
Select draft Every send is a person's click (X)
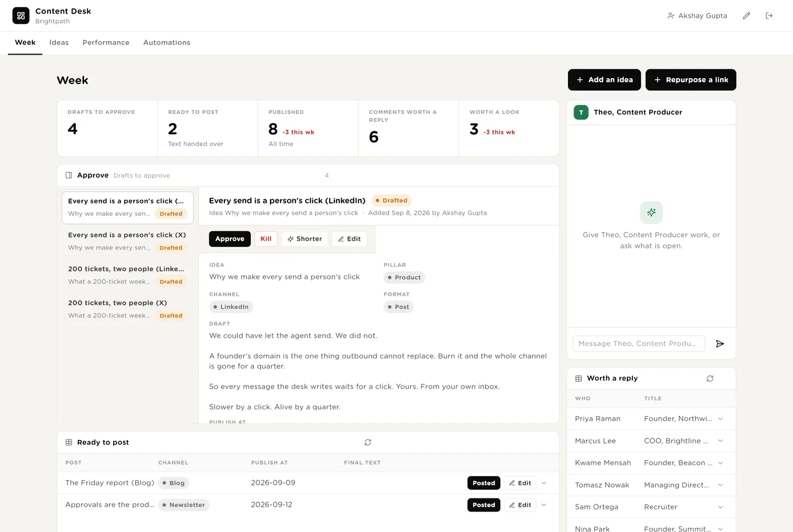[x=128, y=241]
